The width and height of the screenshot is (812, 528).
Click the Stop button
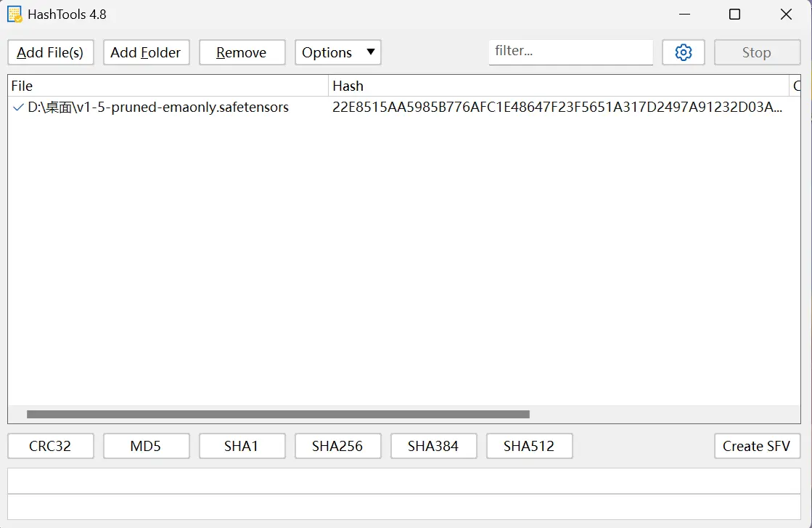coord(756,52)
